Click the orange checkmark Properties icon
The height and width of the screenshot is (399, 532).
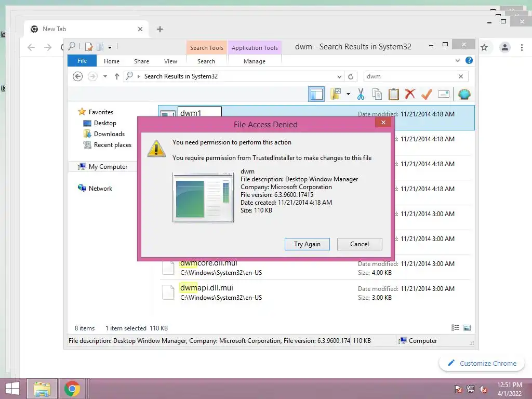(427, 94)
